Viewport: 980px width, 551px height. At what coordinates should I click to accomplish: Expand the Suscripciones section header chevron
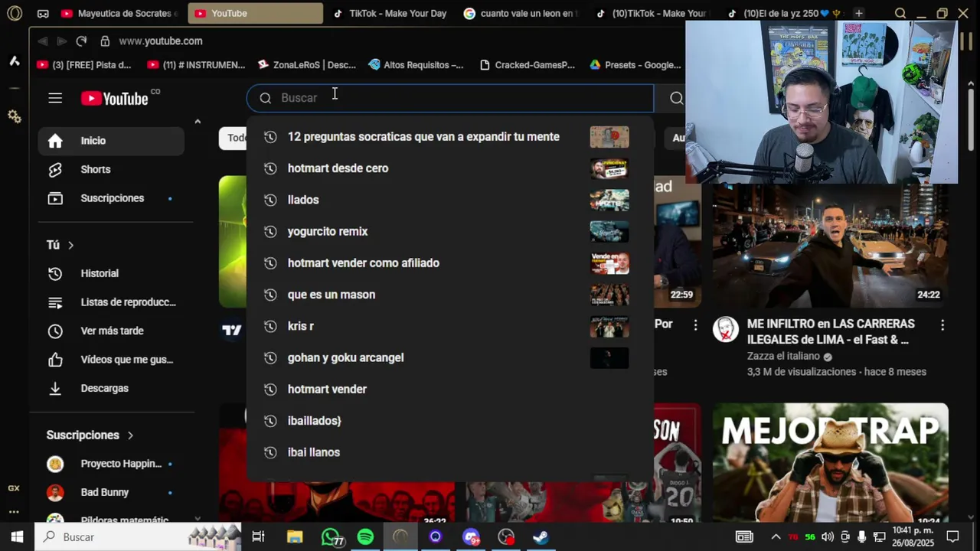coord(130,435)
